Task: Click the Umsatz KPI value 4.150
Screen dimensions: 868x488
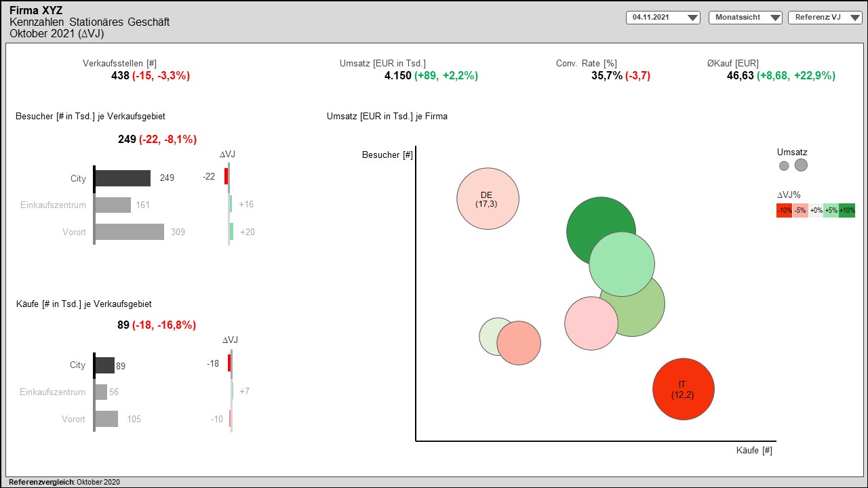Action: click(397, 76)
